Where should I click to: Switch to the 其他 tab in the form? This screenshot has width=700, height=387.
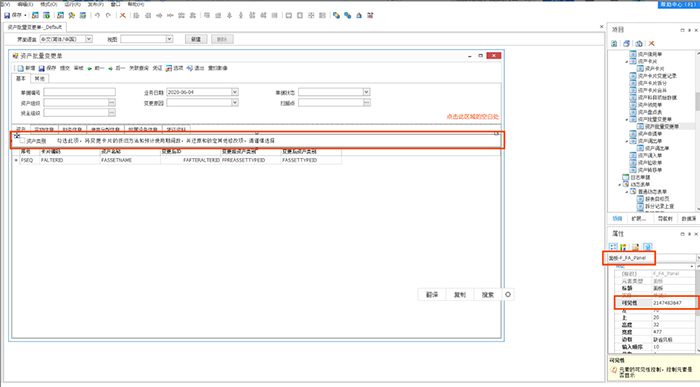point(40,79)
